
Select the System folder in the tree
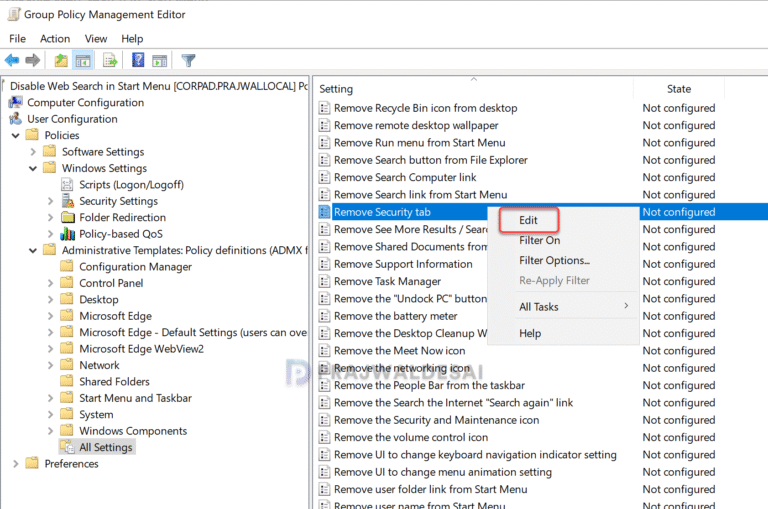(96, 414)
